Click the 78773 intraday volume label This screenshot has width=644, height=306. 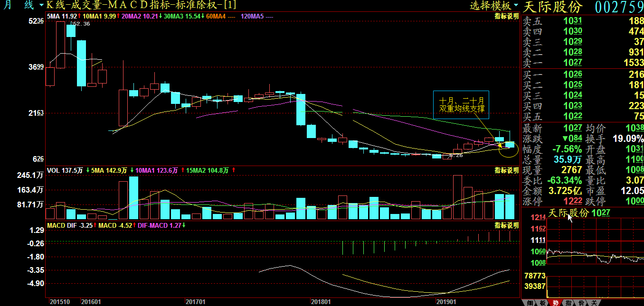coord(534,276)
